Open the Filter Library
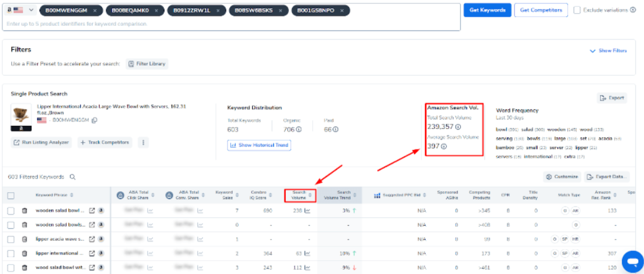 [147, 64]
